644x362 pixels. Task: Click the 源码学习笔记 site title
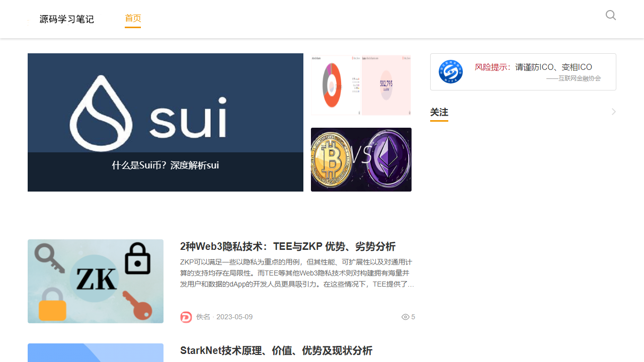click(x=67, y=19)
